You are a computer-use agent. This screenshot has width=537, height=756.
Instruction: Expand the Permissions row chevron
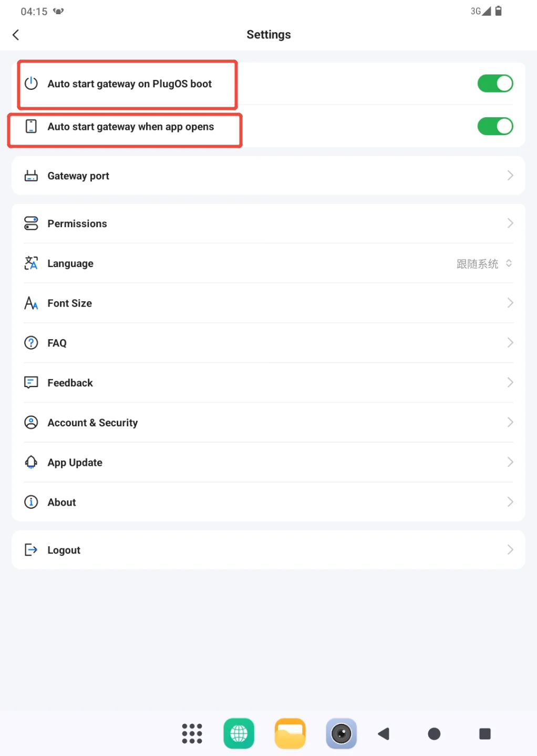tap(510, 223)
